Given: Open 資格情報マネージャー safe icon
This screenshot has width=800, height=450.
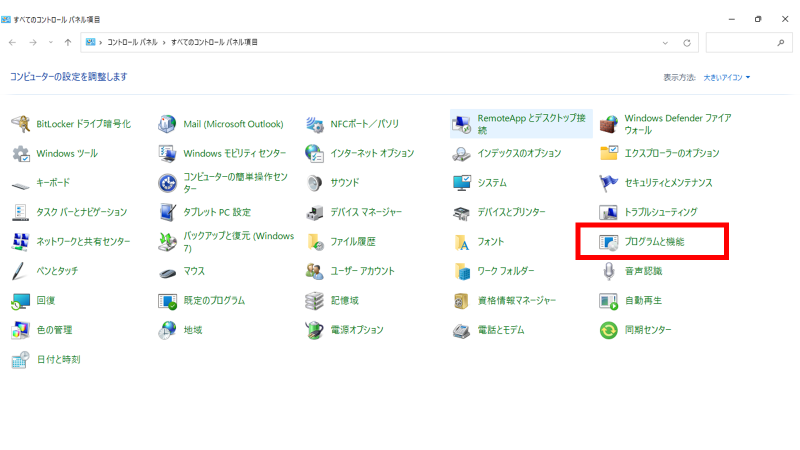Looking at the screenshot, I should pyautogui.click(x=462, y=301).
